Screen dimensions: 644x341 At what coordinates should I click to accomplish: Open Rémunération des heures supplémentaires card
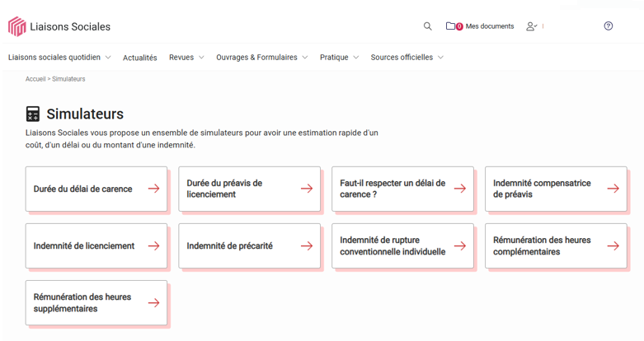[x=96, y=303]
